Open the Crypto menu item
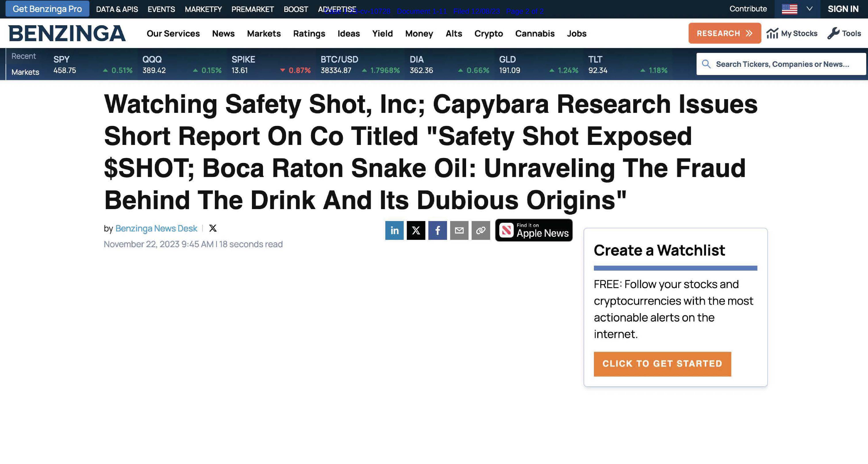Image resolution: width=868 pixels, height=464 pixels. tap(488, 34)
